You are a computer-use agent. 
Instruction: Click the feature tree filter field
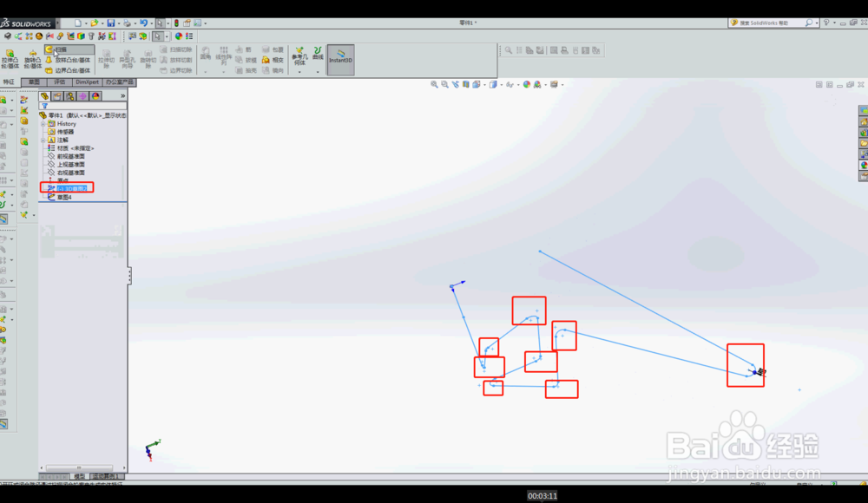point(83,106)
